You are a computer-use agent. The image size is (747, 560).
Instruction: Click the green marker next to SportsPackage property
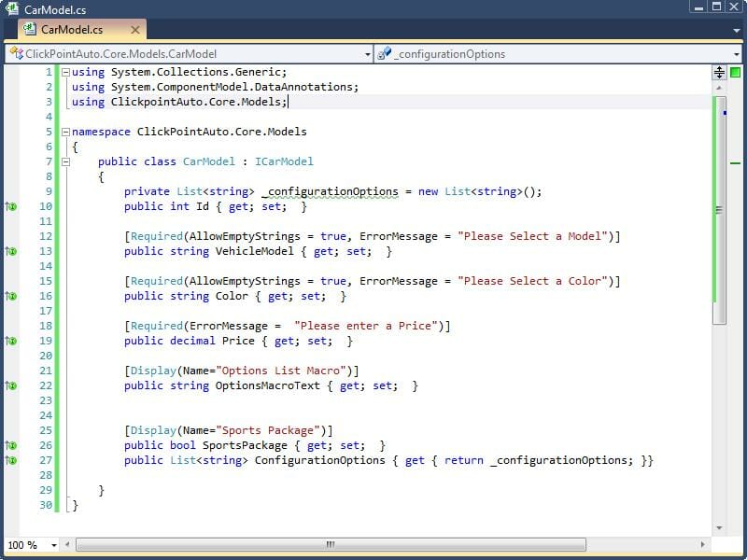click(x=11, y=445)
